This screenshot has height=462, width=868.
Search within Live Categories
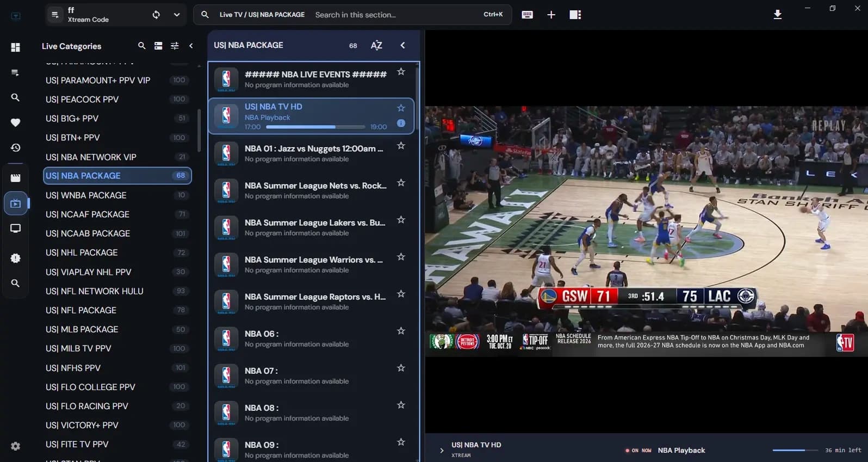pos(141,46)
